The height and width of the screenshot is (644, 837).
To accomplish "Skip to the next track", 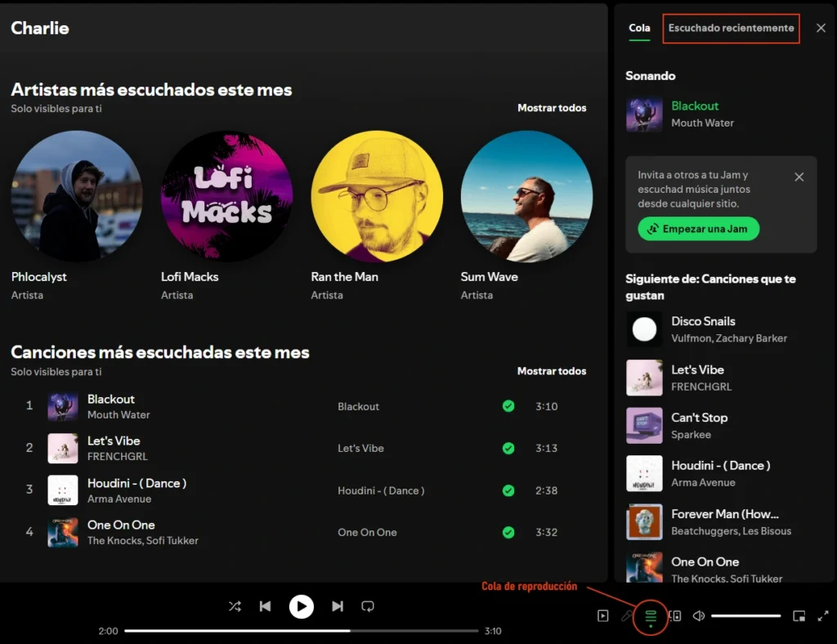I will coord(338,606).
